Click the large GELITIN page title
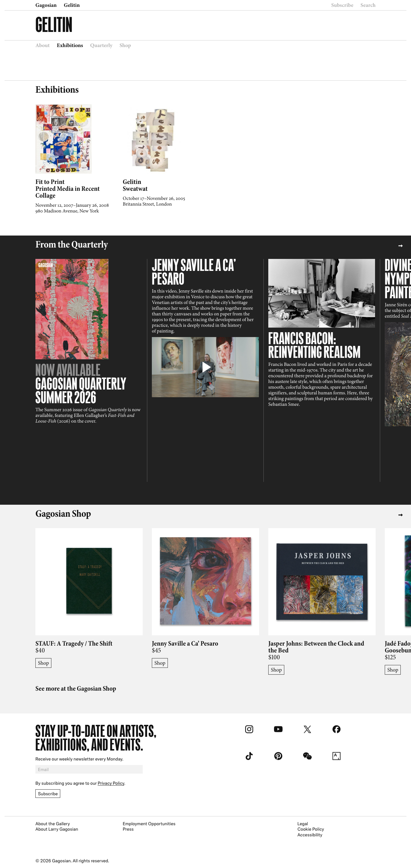 54,25
